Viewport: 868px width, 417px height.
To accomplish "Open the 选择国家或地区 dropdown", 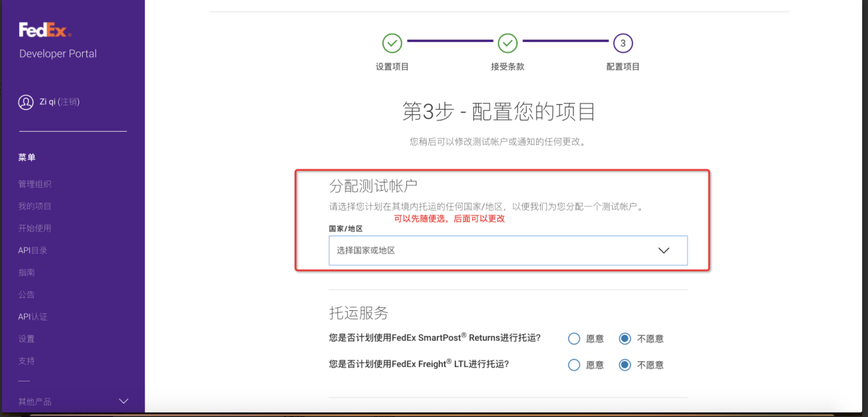I will coord(508,250).
